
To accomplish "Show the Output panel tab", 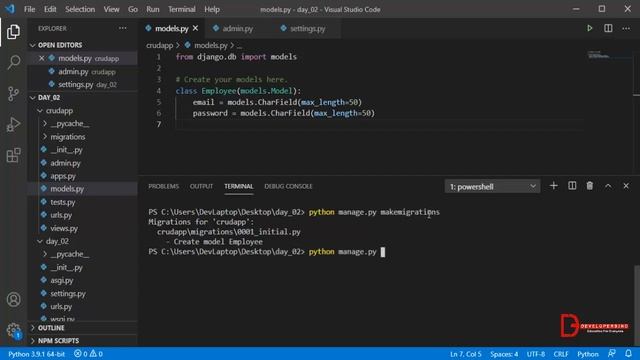I will (x=201, y=186).
